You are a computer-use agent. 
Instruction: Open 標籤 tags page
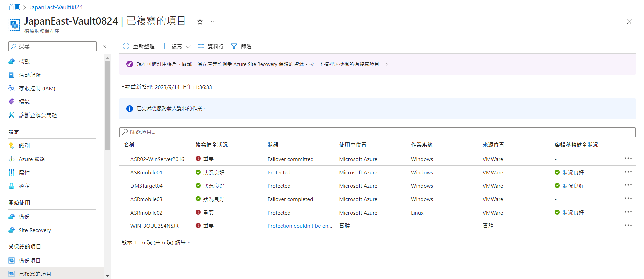click(24, 102)
